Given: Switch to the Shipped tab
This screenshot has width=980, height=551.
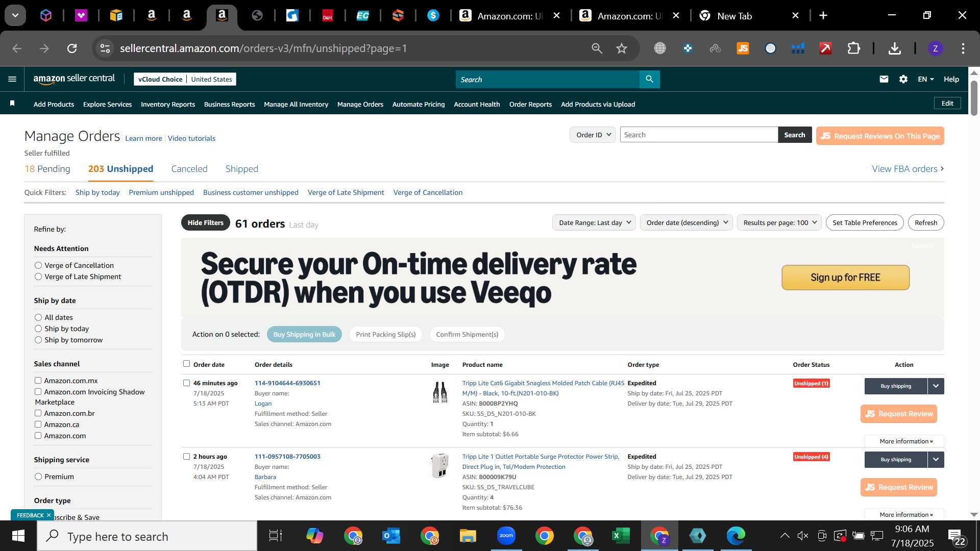Looking at the screenshot, I should click(242, 169).
